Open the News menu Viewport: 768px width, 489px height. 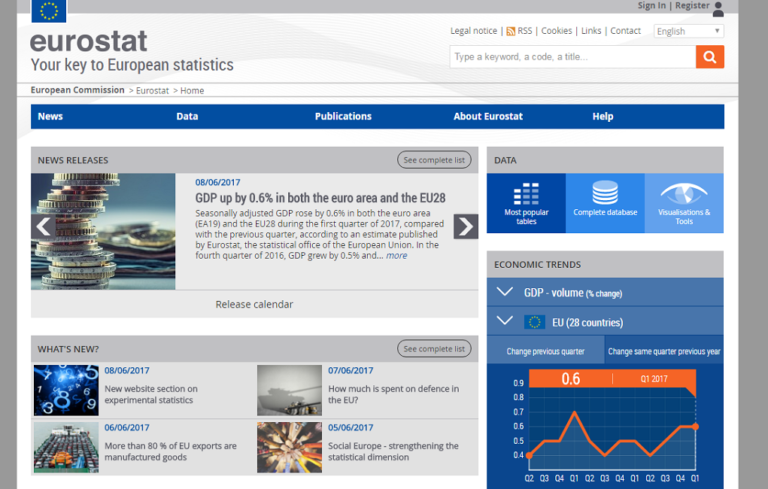pyautogui.click(x=50, y=116)
